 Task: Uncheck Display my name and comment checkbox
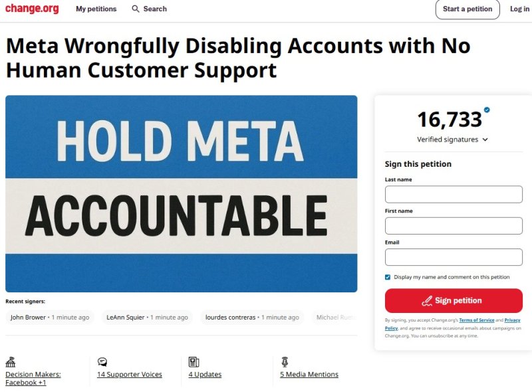(x=388, y=277)
